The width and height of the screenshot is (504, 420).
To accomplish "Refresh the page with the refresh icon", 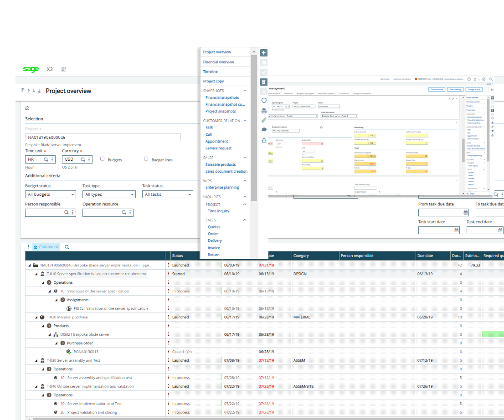I will (263, 101).
